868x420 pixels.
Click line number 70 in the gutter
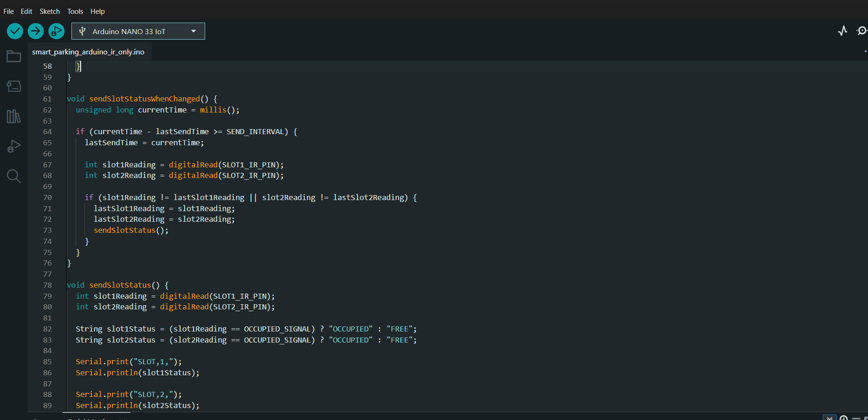[47, 198]
